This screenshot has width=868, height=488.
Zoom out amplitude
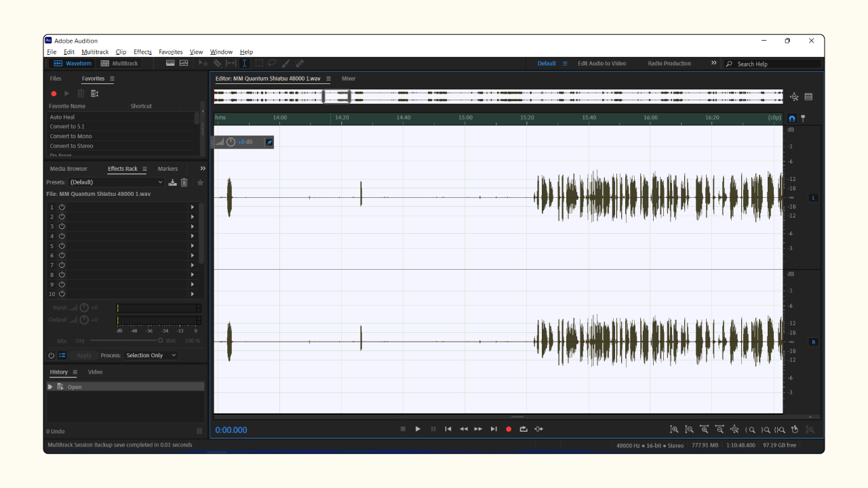[689, 429]
